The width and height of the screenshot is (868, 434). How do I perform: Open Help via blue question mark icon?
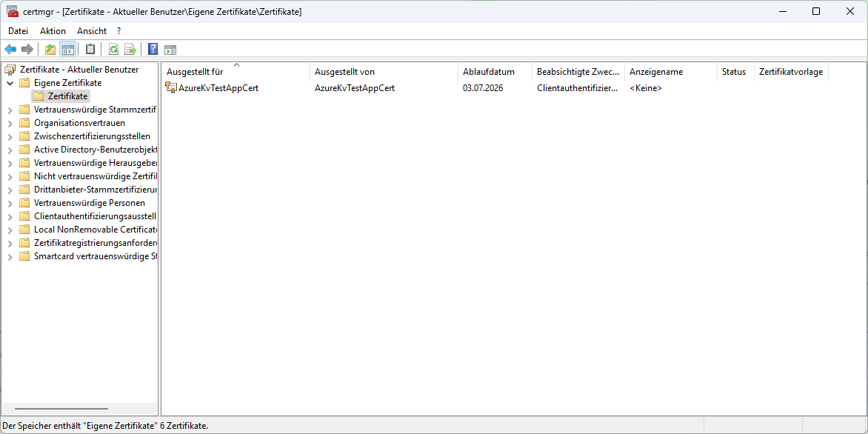tap(153, 50)
